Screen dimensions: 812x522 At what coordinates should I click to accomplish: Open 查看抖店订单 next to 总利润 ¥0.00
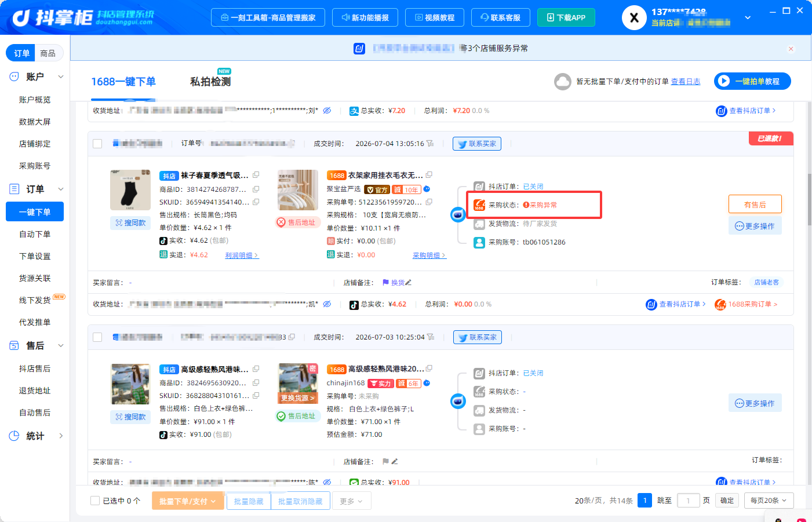click(676, 304)
